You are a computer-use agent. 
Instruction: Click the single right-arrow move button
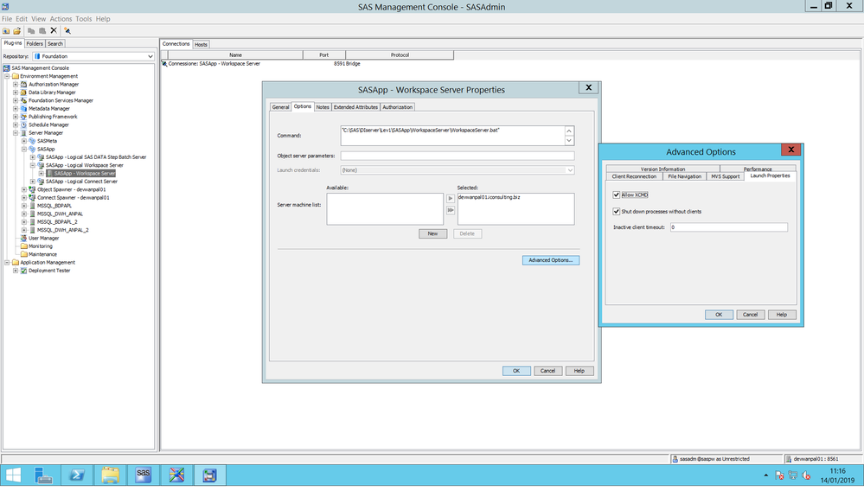point(451,198)
